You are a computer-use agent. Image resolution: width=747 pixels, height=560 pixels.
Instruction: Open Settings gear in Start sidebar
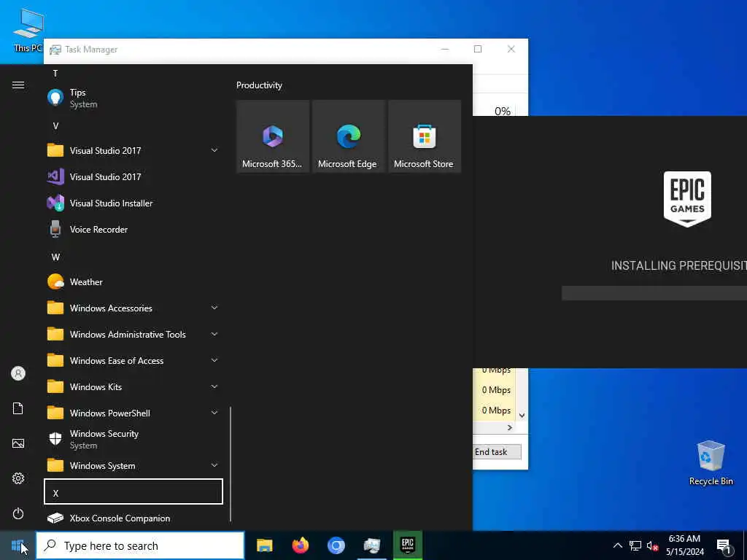(18, 478)
